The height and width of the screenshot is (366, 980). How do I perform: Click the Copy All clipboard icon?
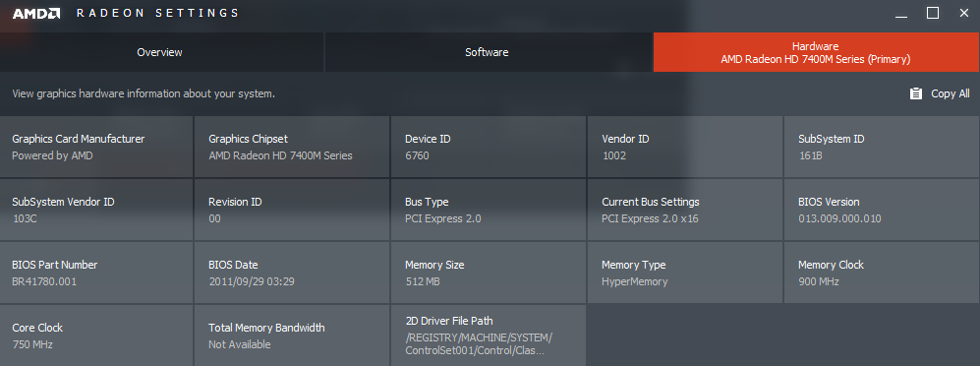[916, 93]
